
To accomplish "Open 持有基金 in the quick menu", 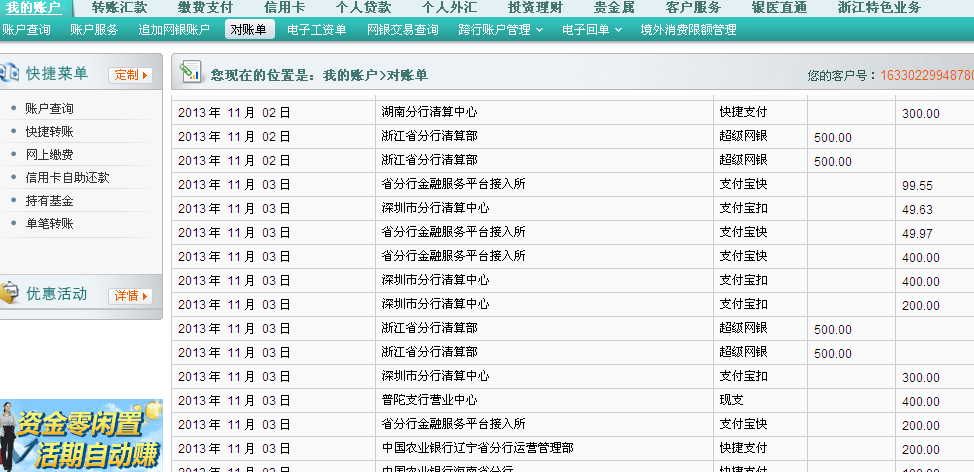I will [49, 200].
